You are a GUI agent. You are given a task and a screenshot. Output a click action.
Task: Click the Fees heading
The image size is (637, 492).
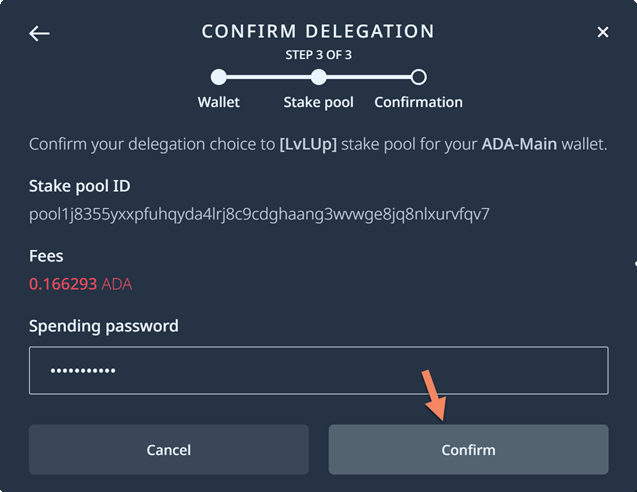click(x=46, y=256)
